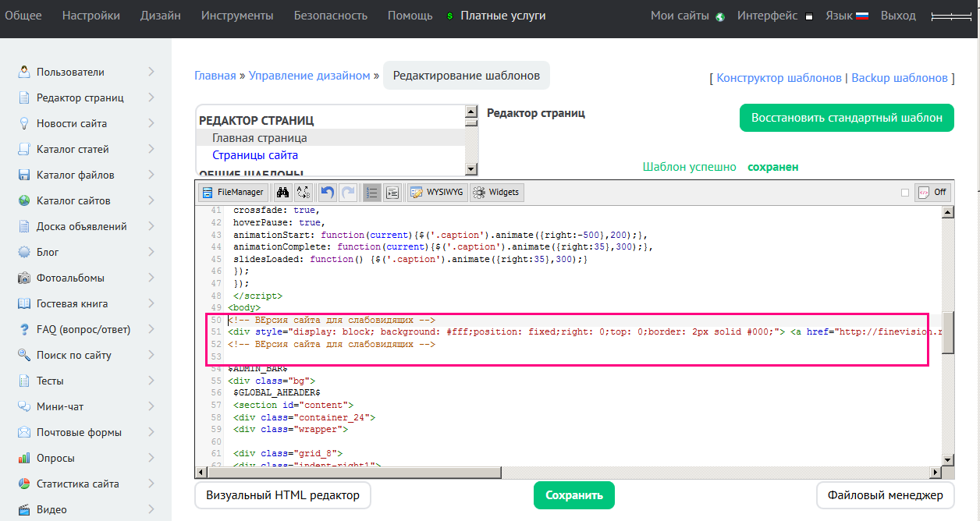The width and height of the screenshot is (980, 521).
Task: Expand the Мини-чат chevron
Action: (151, 406)
